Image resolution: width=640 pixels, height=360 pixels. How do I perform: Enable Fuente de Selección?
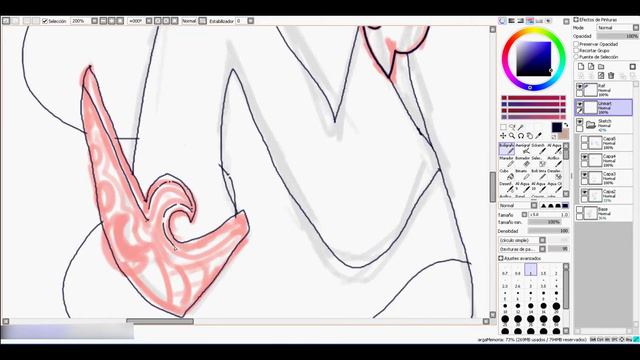click(576, 57)
